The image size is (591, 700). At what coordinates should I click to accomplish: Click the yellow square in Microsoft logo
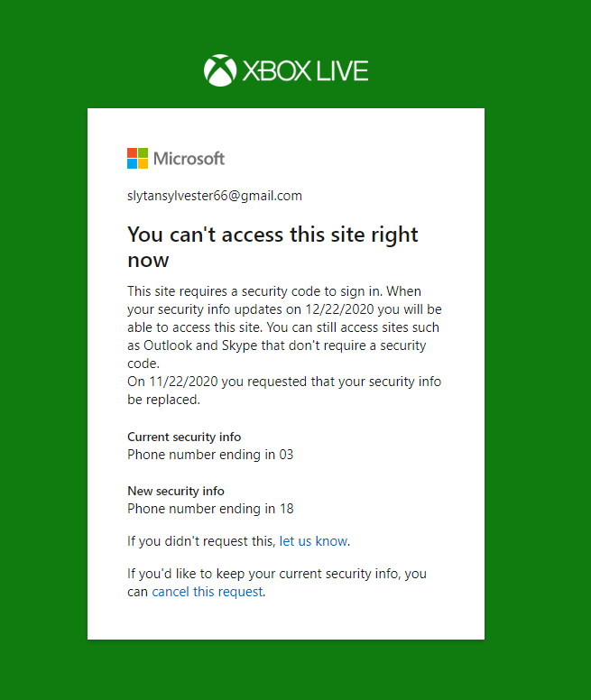pyautogui.click(x=143, y=163)
